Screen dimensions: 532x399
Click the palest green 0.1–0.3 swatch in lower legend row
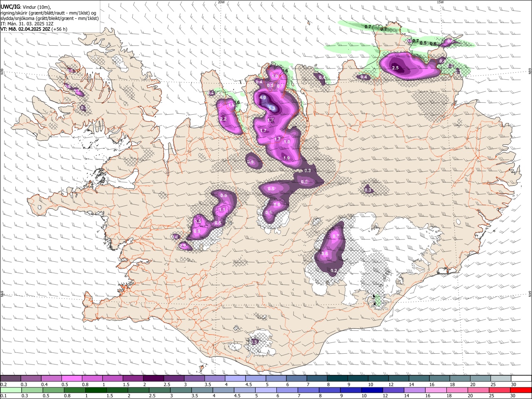(x=11, y=390)
